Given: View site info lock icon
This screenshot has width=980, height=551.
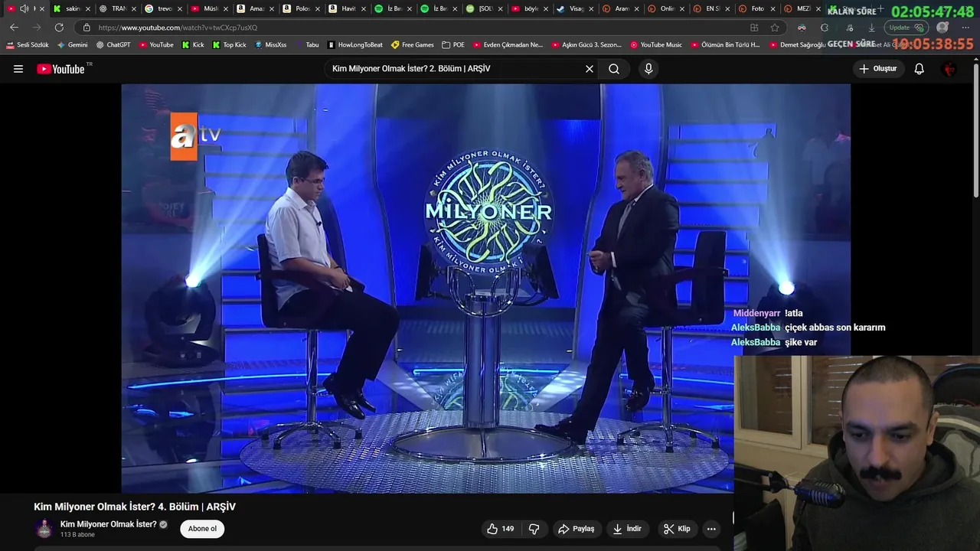Looking at the screenshot, I should coord(87,28).
